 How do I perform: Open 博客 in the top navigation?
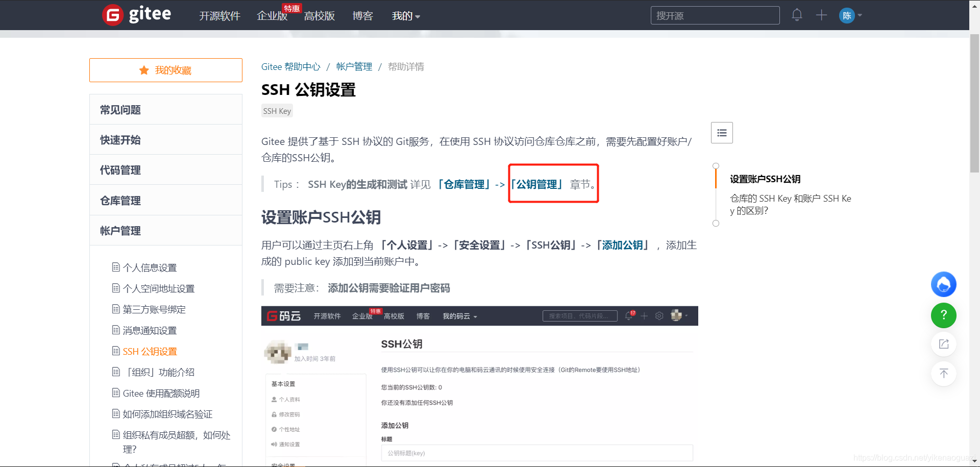(363, 16)
